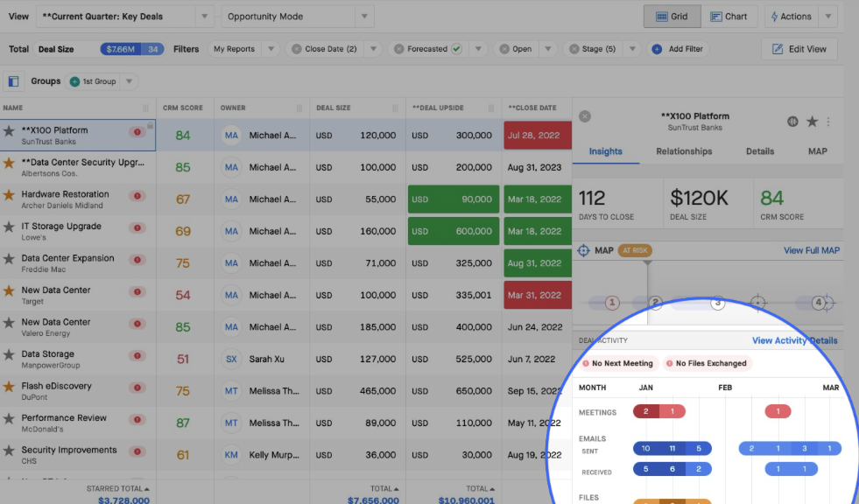Select the Insights tab
The height and width of the screenshot is (504, 859).
tap(605, 151)
